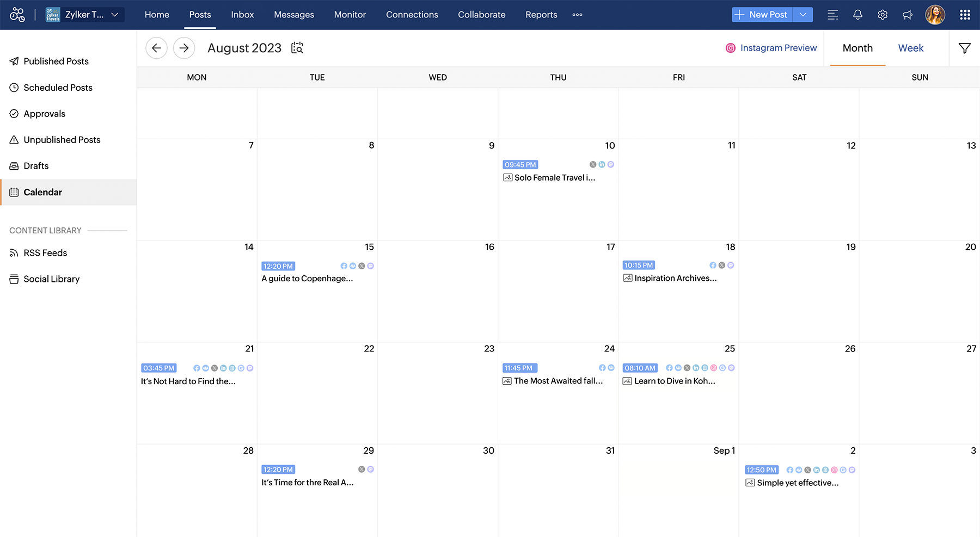Open the Solo Female Travel post
The image size is (980, 537).
click(x=555, y=177)
